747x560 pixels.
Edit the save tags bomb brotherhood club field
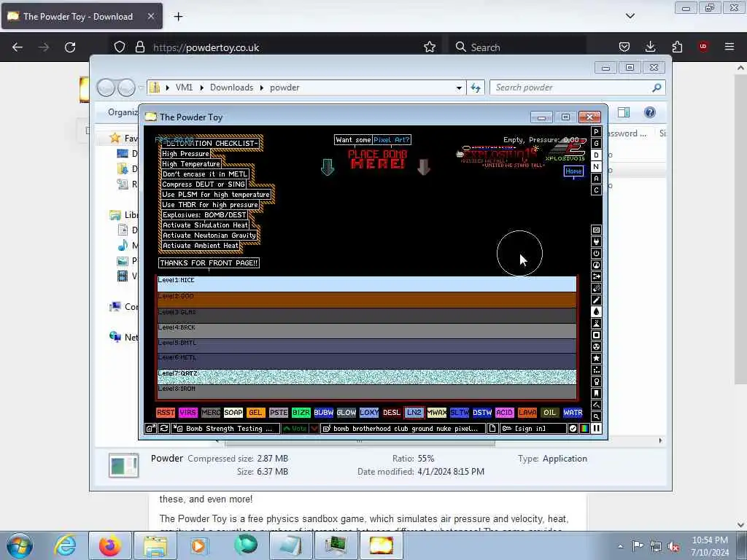(404, 429)
